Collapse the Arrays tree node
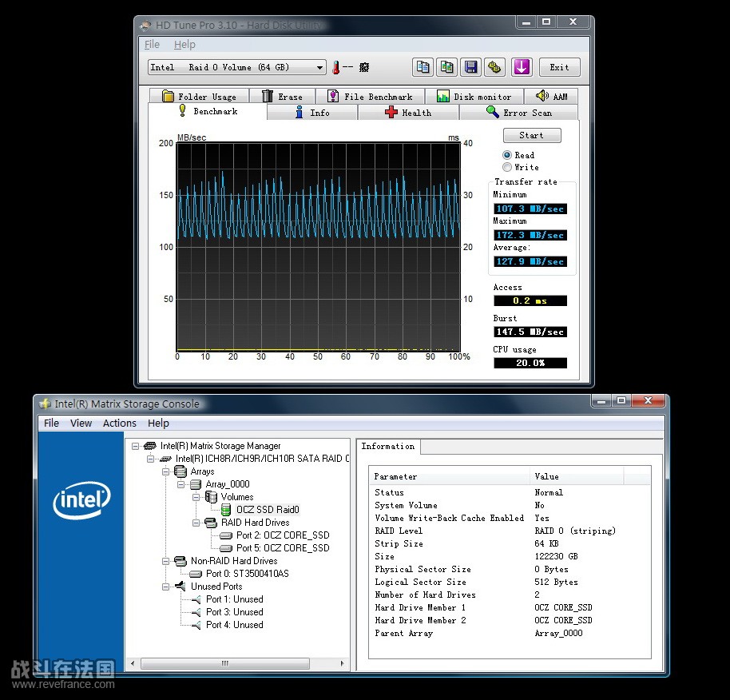 tap(166, 471)
